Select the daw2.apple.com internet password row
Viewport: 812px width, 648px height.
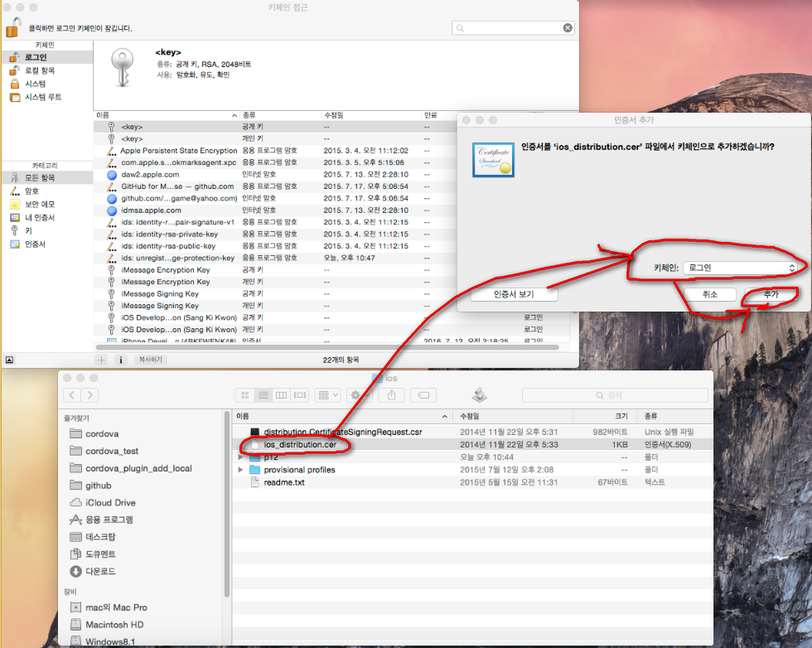[x=274, y=175]
